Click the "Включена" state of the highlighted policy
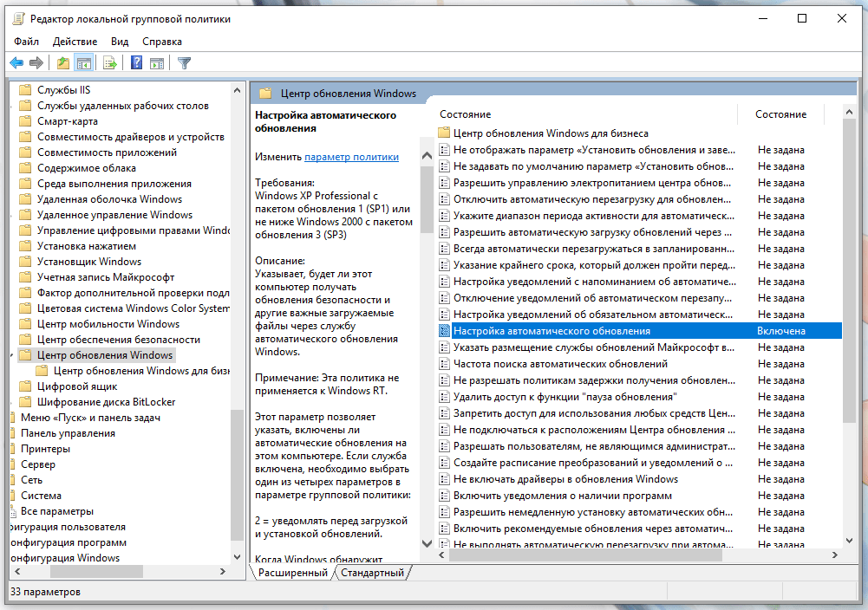868x610 pixels. tap(781, 331)
